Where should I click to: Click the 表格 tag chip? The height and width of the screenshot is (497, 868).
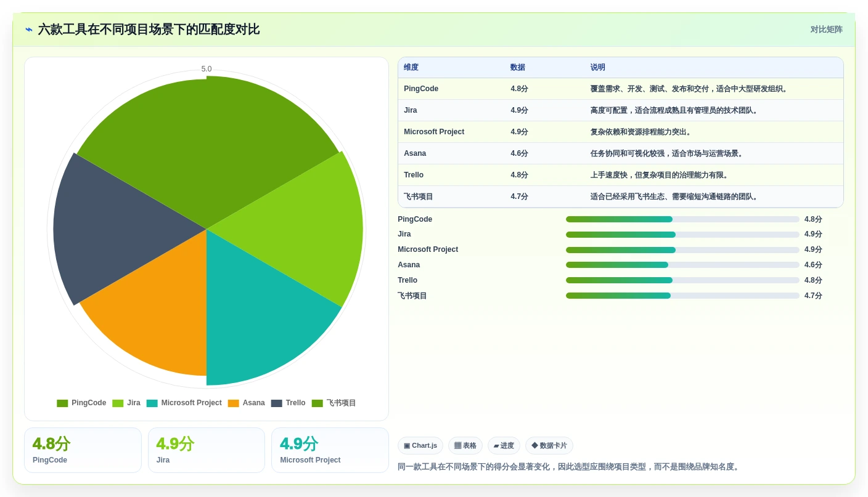[465, 445]
